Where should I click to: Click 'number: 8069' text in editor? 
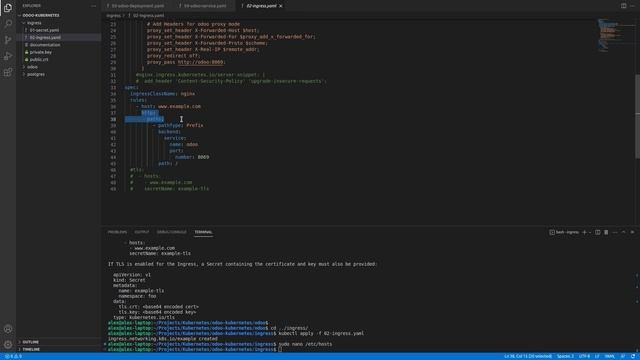[x=192, y=157]
